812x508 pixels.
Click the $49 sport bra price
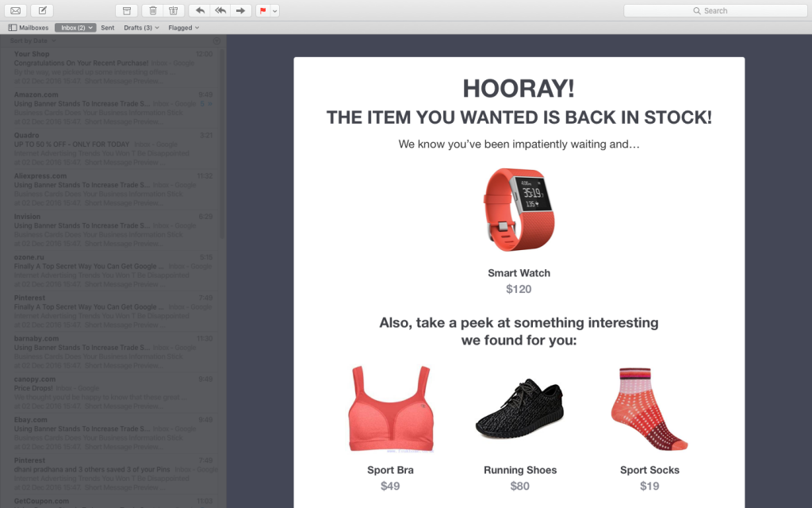[390, 487]
